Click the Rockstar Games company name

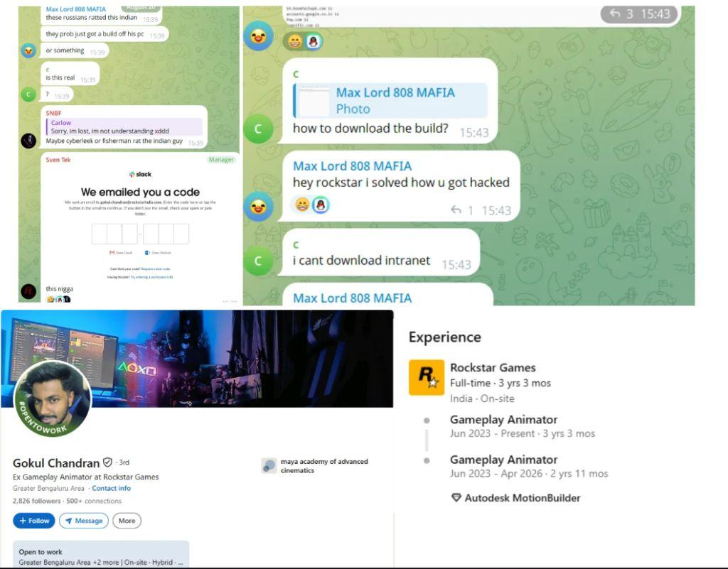[x=493, y=368]
